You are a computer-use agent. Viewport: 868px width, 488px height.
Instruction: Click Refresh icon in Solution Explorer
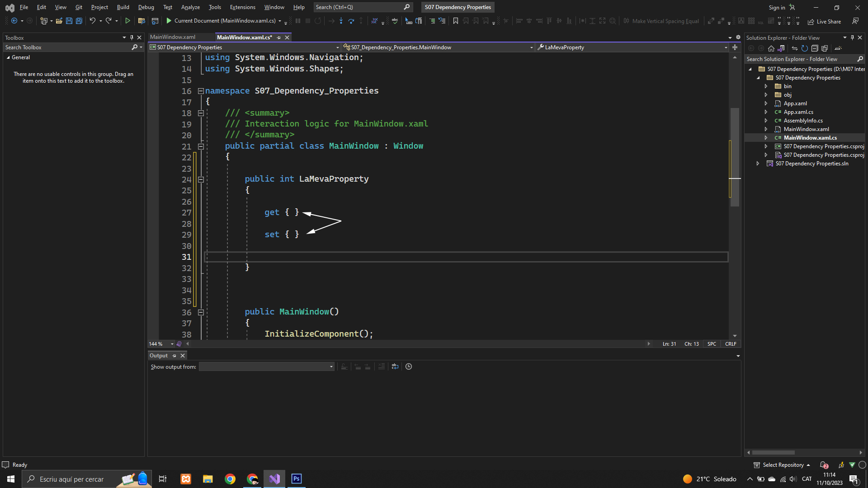(804, 48)
